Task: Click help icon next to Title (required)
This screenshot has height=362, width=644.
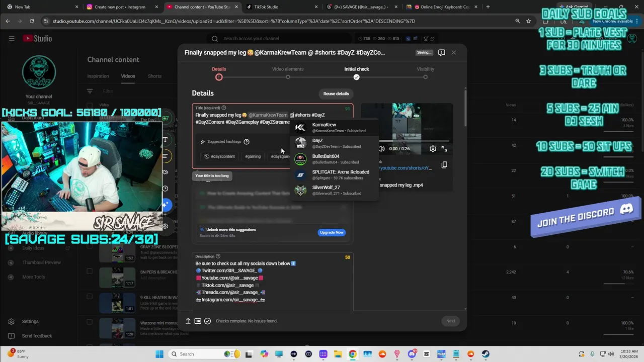Action: [224, 108]
